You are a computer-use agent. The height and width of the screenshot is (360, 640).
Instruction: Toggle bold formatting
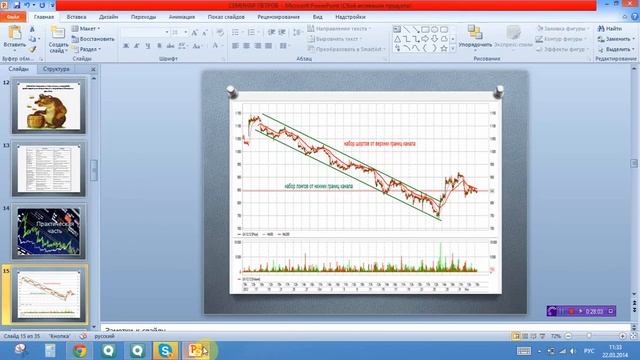coord(126,46)
